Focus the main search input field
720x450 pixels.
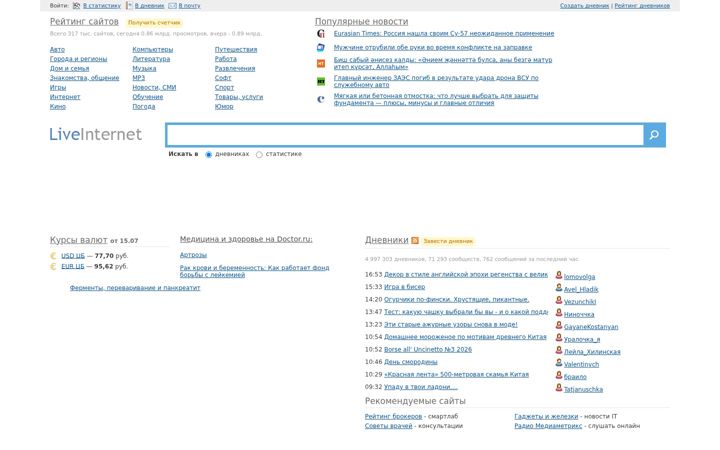point(405,135)
